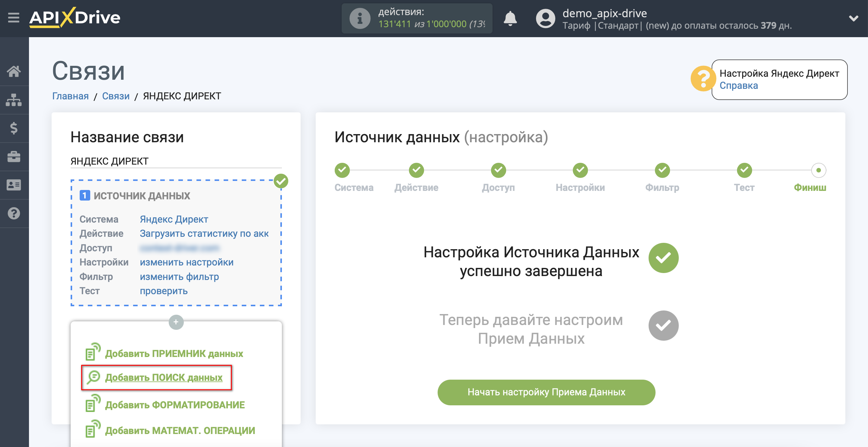Click изменить фильтр link
Viewport: 868px width, 447px height.
179,276
